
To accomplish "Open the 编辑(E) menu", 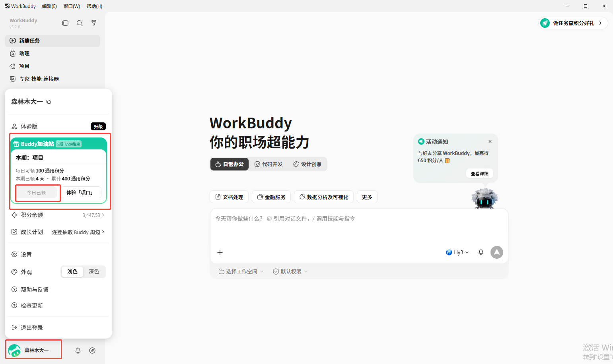I will pos(49,6).
